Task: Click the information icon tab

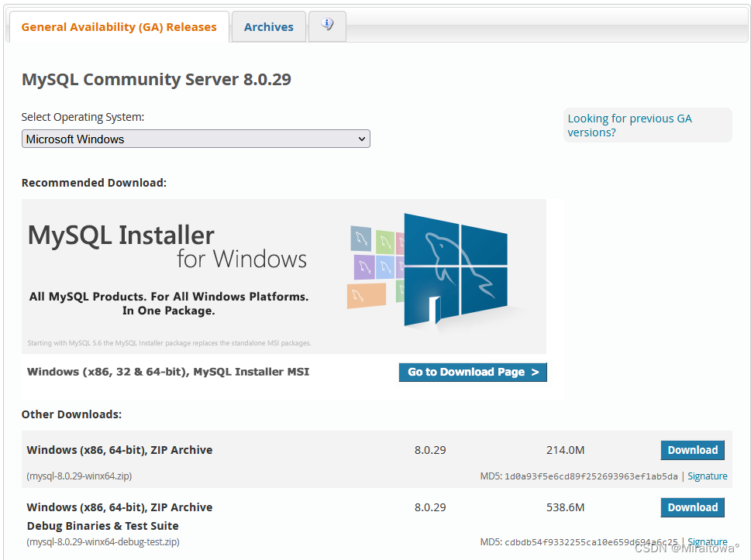Action: [327, 26]
